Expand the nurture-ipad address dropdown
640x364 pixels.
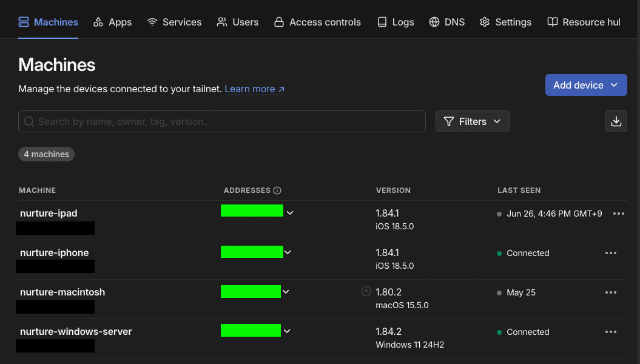(x=290, y=213)
